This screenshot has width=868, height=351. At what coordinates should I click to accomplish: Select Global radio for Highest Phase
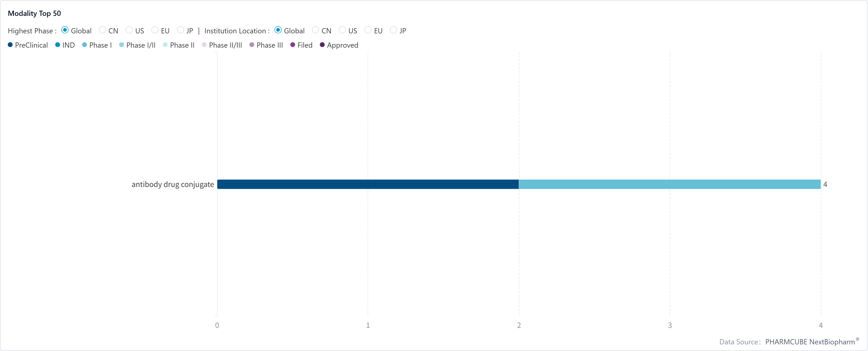pos(65,30)
